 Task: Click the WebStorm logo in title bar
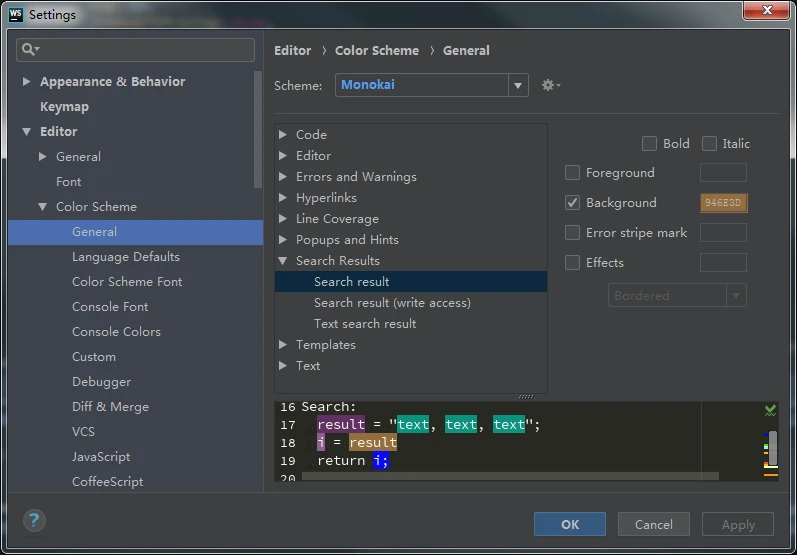pyautogui.click(x=15, y=14)
